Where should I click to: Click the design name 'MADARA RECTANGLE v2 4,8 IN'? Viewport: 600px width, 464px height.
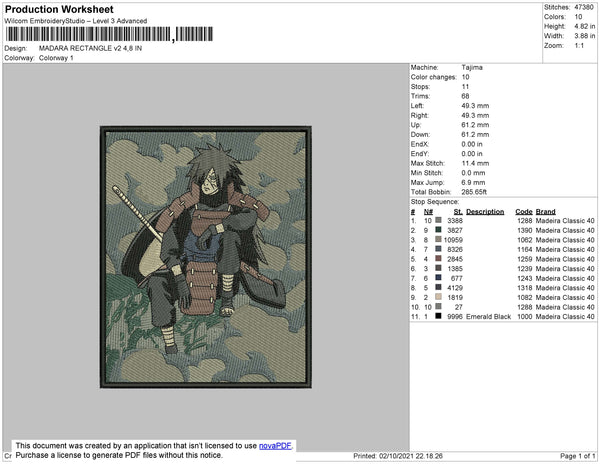tap(90, 48)
